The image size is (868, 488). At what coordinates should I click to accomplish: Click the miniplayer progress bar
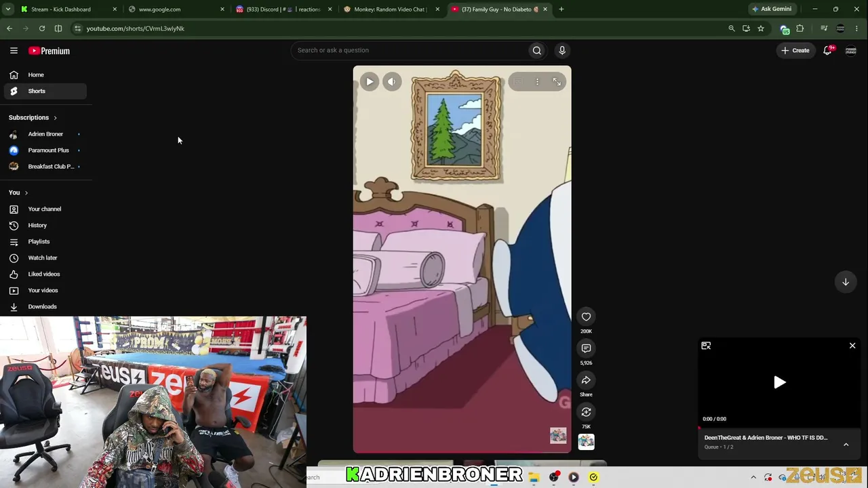tap(780, 429)
